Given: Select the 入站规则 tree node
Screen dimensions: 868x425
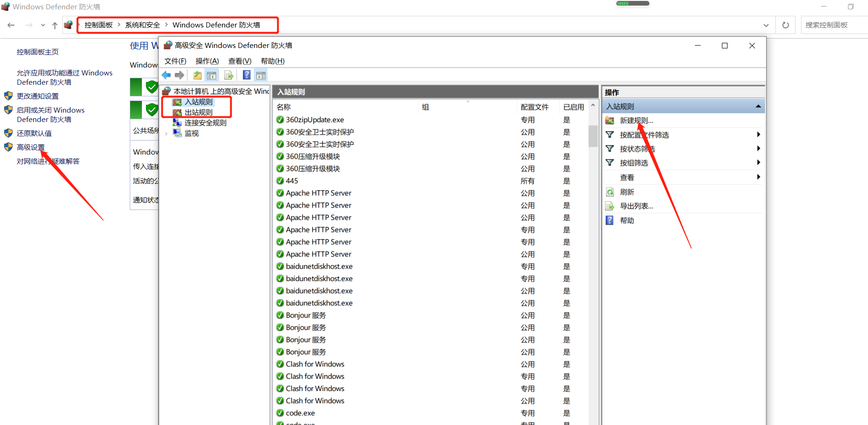Looking at the screenshot, I should point(199,102).
